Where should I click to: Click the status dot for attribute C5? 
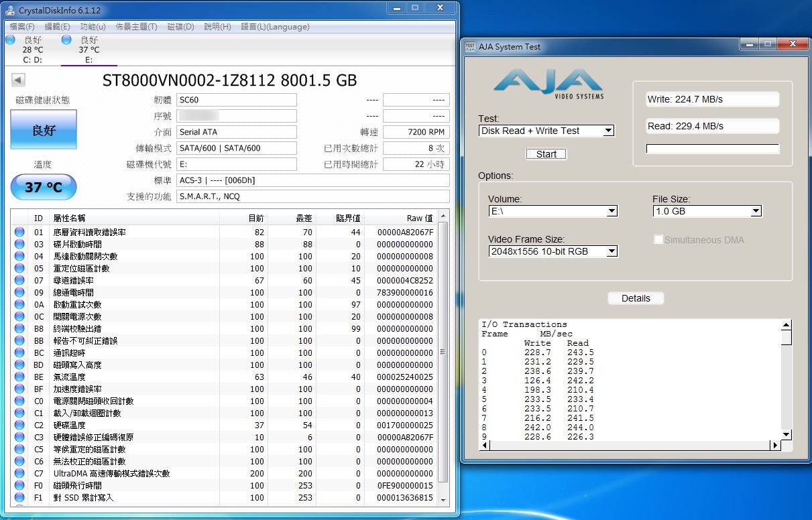pos(19,449)
